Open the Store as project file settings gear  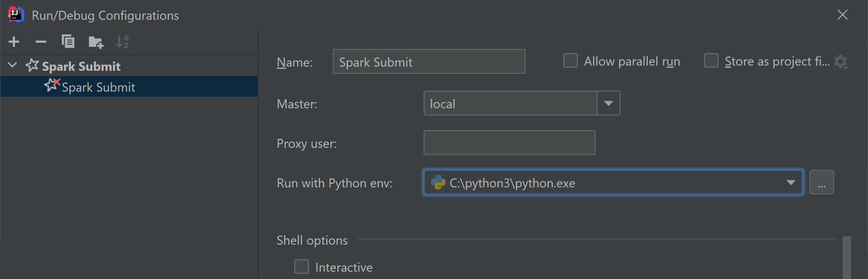(841, 62)
